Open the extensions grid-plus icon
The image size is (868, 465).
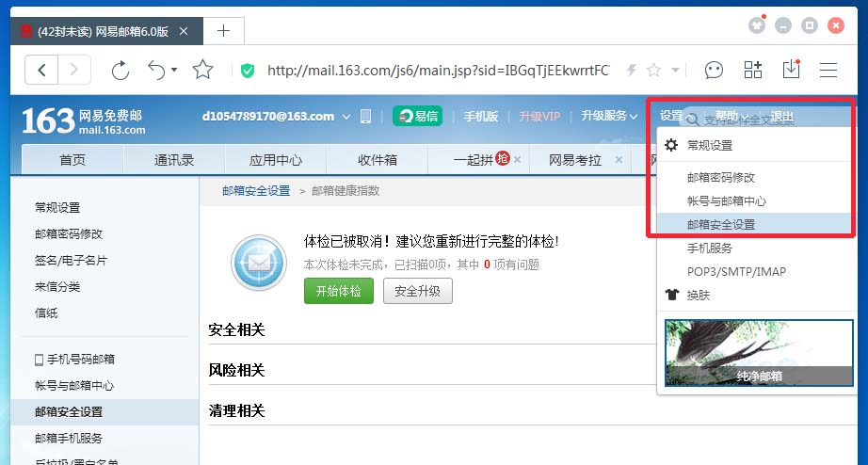[752, 70]
